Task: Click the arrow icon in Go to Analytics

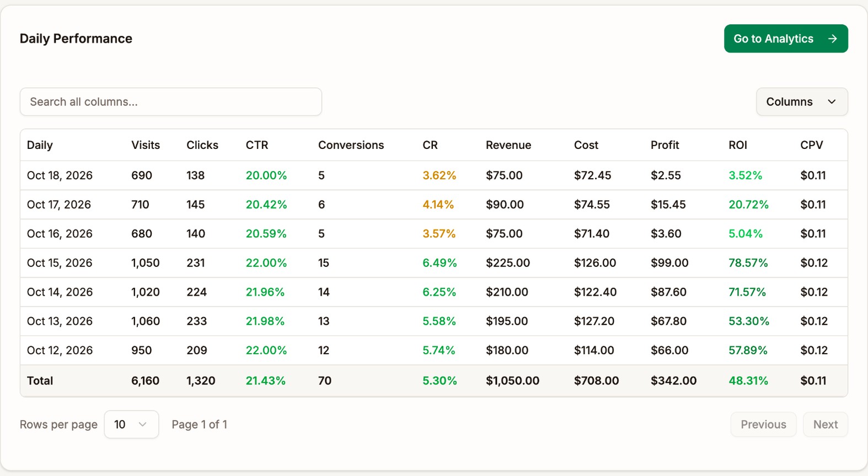Action: click(x=833, y=39)
